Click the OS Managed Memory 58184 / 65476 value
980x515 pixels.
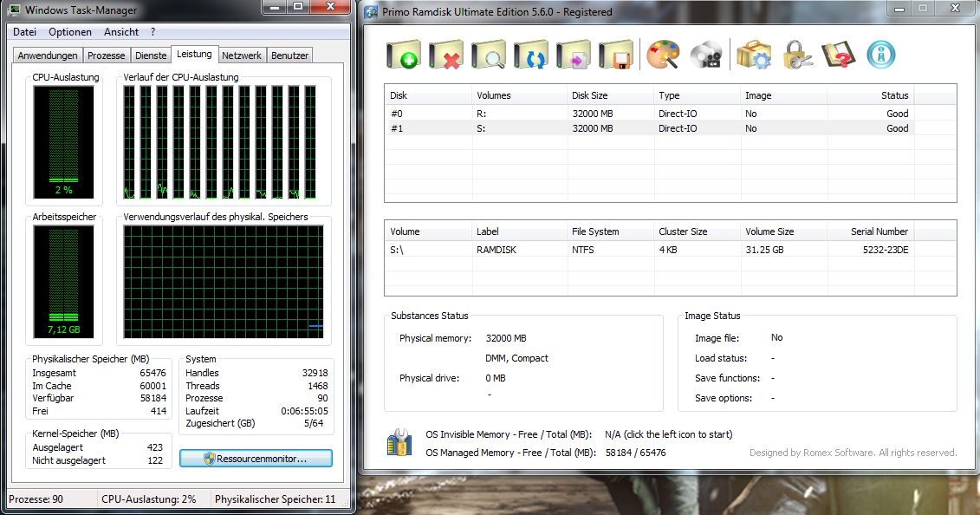coord(636,453)
